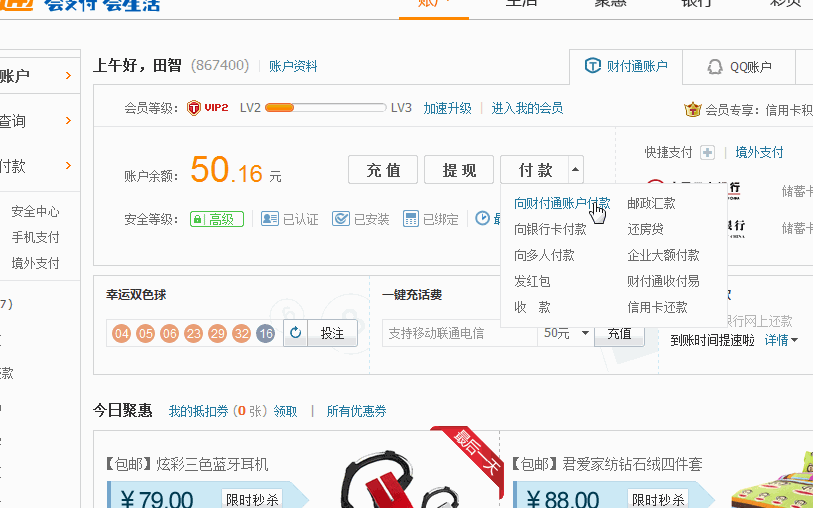Click the Tenpay logo in 财付通账户 tab

pos(593,66)
